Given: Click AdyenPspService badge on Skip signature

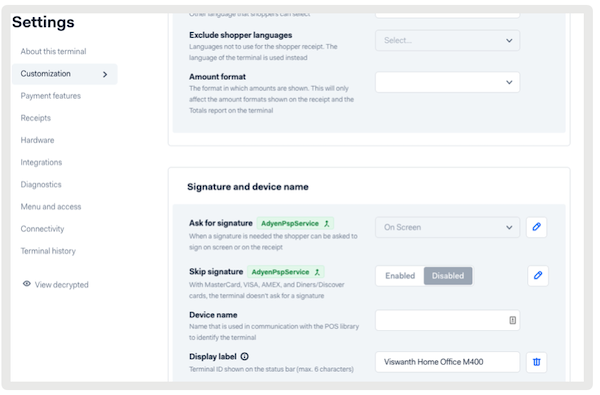Looking at the screenshot, I should coord(285,272).
